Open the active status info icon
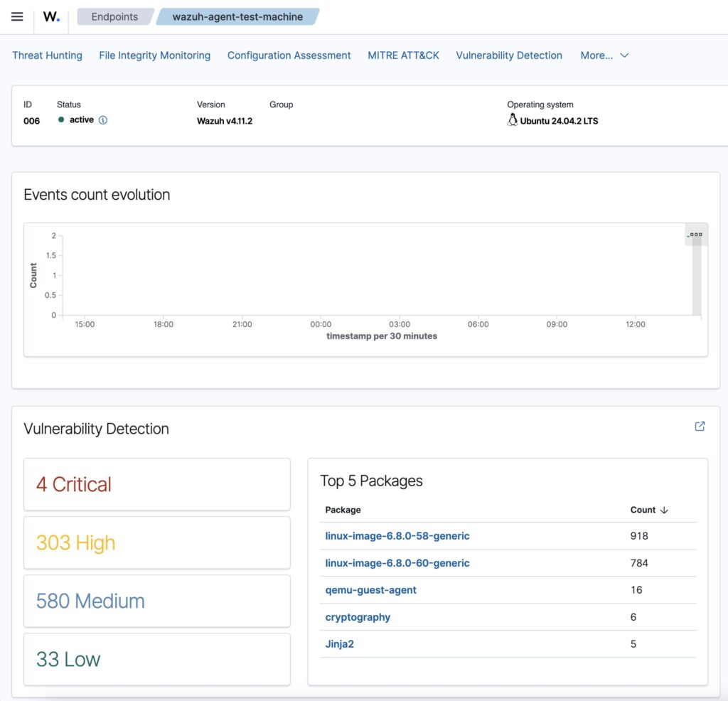 pyautogui.click(x=103, y=120)
